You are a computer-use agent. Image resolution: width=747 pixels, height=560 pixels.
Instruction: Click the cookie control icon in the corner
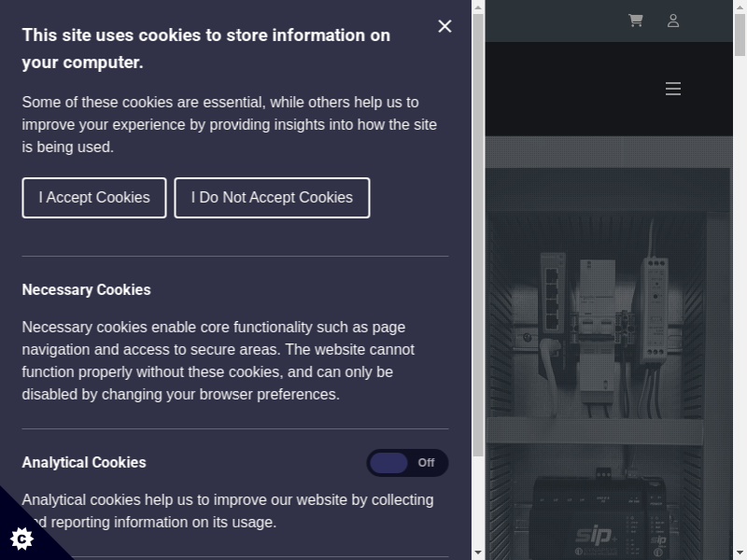21,538
